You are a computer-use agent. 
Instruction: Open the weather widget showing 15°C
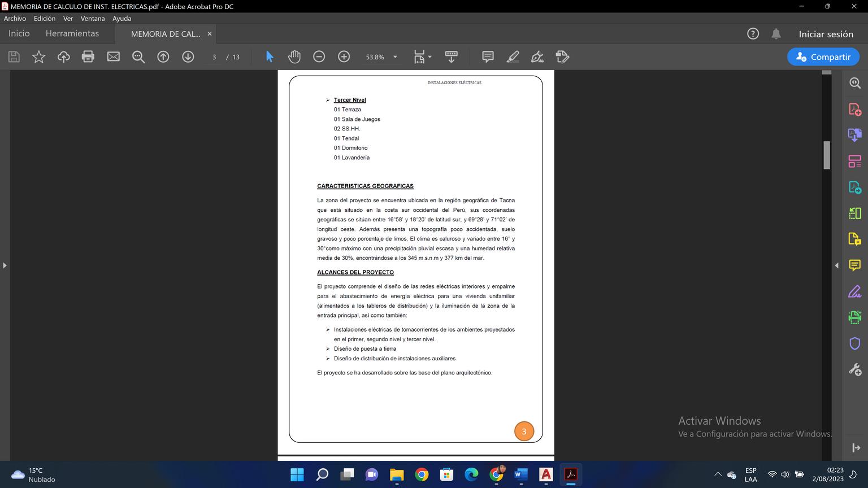click(x=34, y=474)
